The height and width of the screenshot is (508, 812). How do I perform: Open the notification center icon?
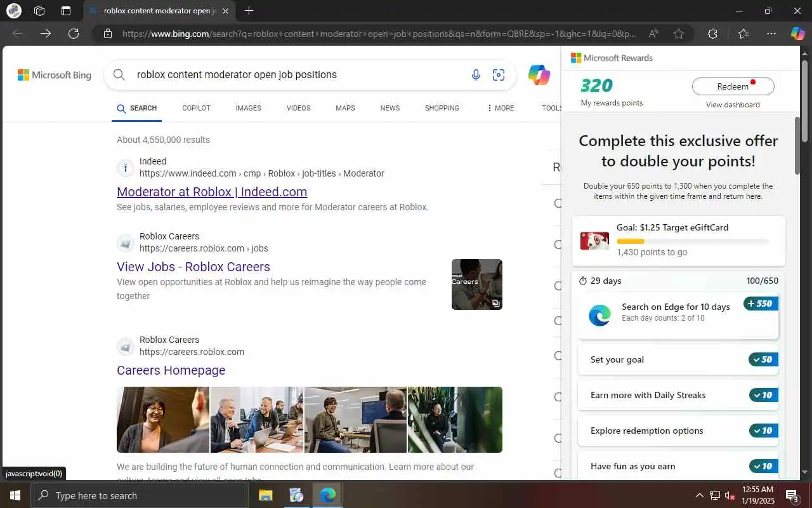pyautogui.click(x=792, y=495)
